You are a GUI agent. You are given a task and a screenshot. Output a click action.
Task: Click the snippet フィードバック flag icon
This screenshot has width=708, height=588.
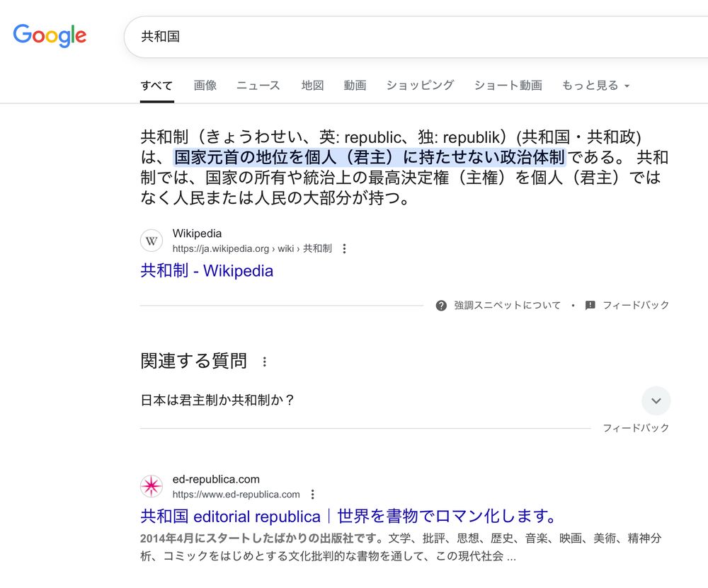tap(590, 306)
